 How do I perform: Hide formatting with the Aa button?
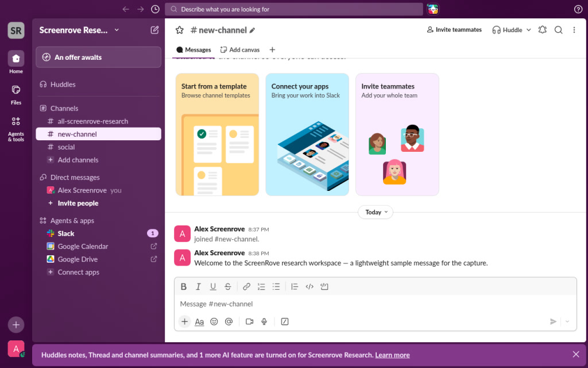199,322
